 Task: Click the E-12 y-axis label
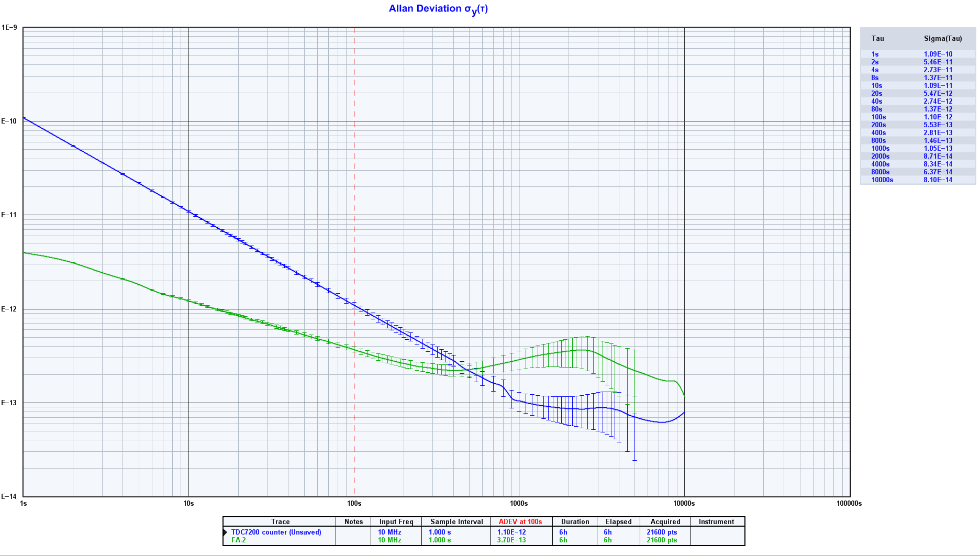pos(9,309)
